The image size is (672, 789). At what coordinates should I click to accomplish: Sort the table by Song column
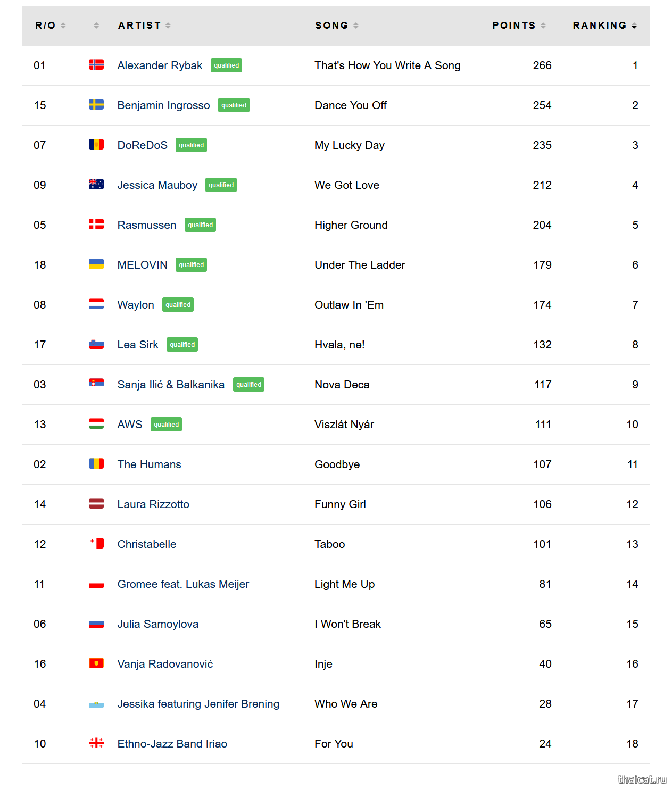(336, 26)
